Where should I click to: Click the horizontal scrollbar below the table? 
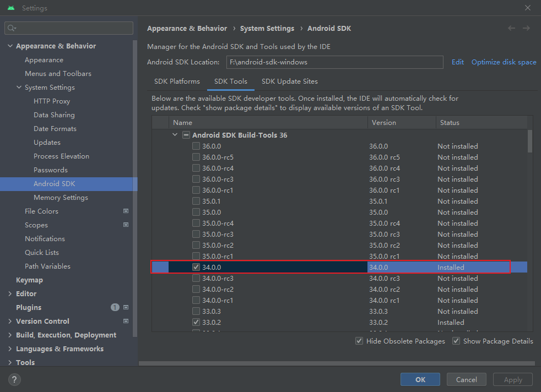(337, 363)
